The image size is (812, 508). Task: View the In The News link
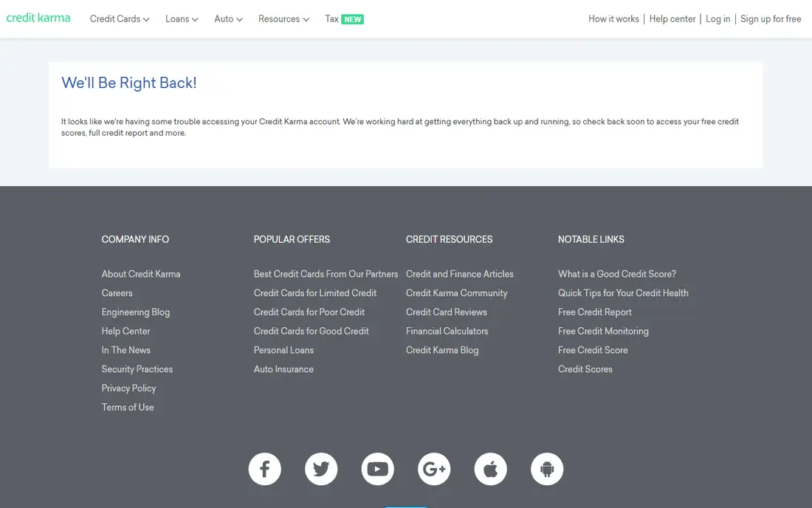(125, 350)
